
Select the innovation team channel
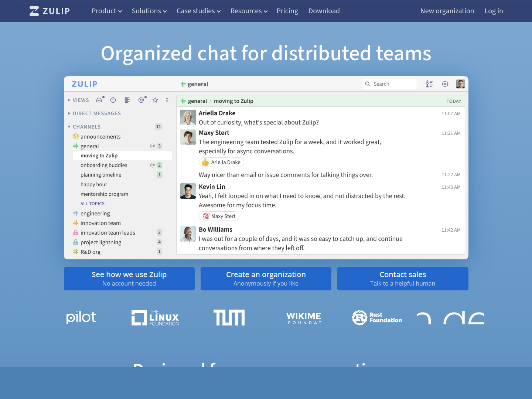[100, 223]
